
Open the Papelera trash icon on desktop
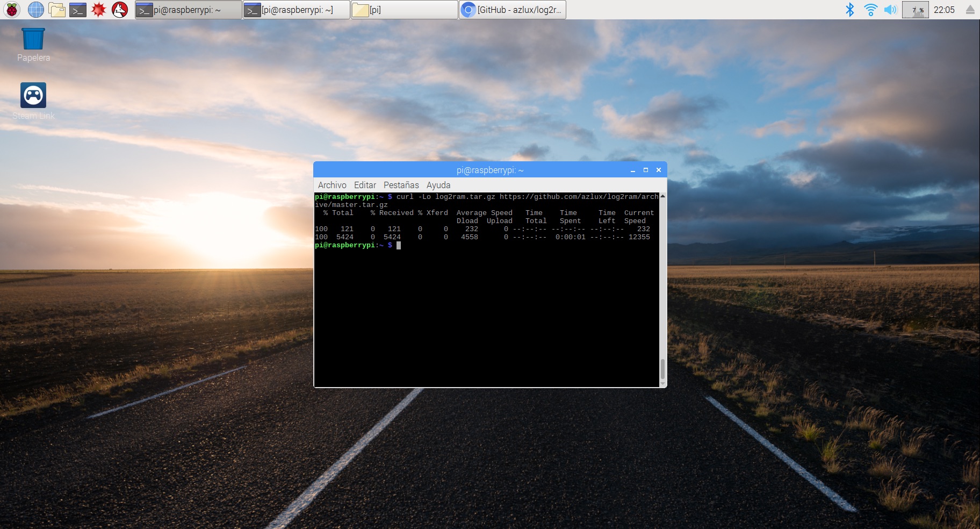click(x=33, y=45)
